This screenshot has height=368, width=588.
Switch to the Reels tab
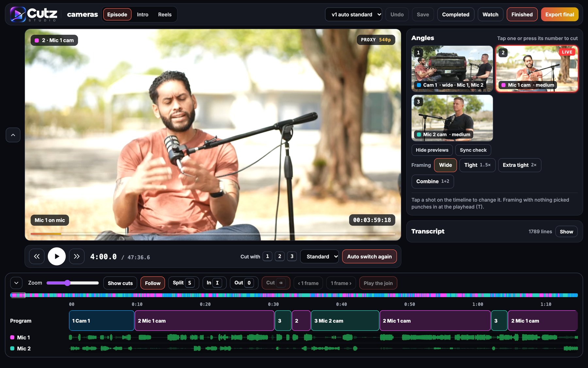(x=165, y=14)
